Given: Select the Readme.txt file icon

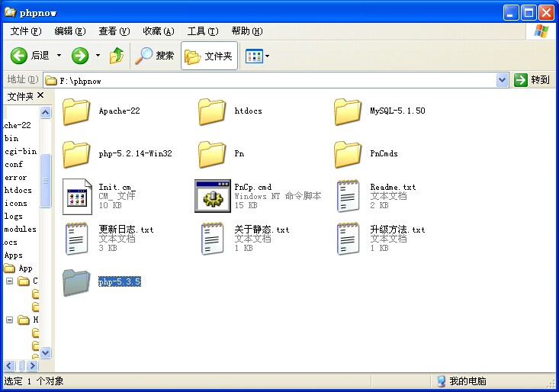Looking at the screenshot, I should [348, 196].
